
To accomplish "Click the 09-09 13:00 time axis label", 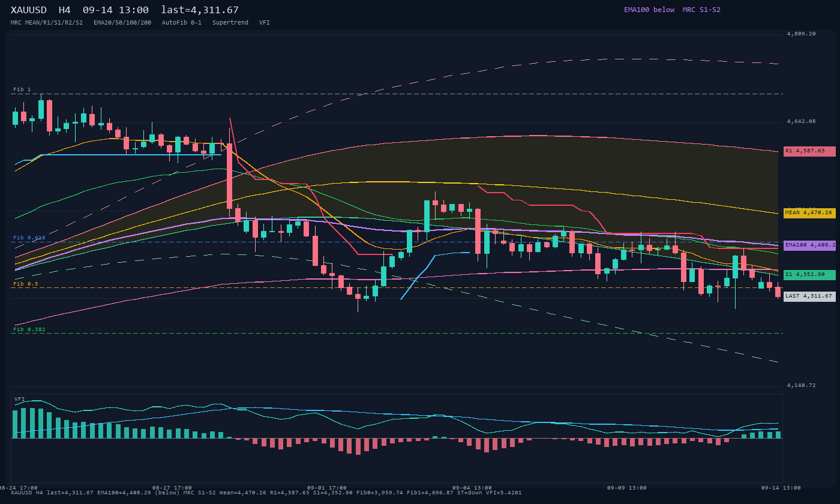I will [x=627, y=488].
